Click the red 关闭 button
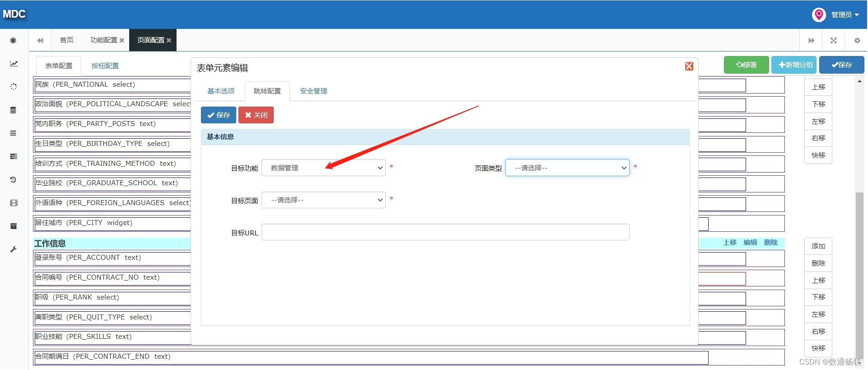Screen dimensions: 868x370 [x=256, y=115]
